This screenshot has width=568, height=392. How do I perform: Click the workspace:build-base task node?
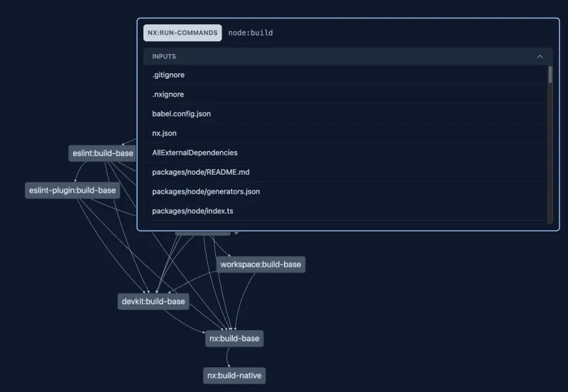[x=261, y=264]
